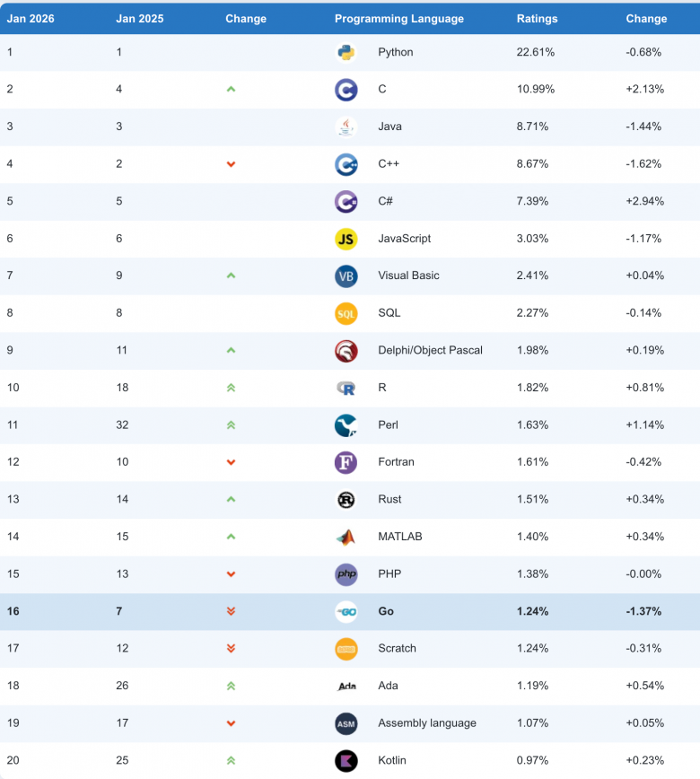
Task: Select the Assembly language name text
Action: click(427, 723)
